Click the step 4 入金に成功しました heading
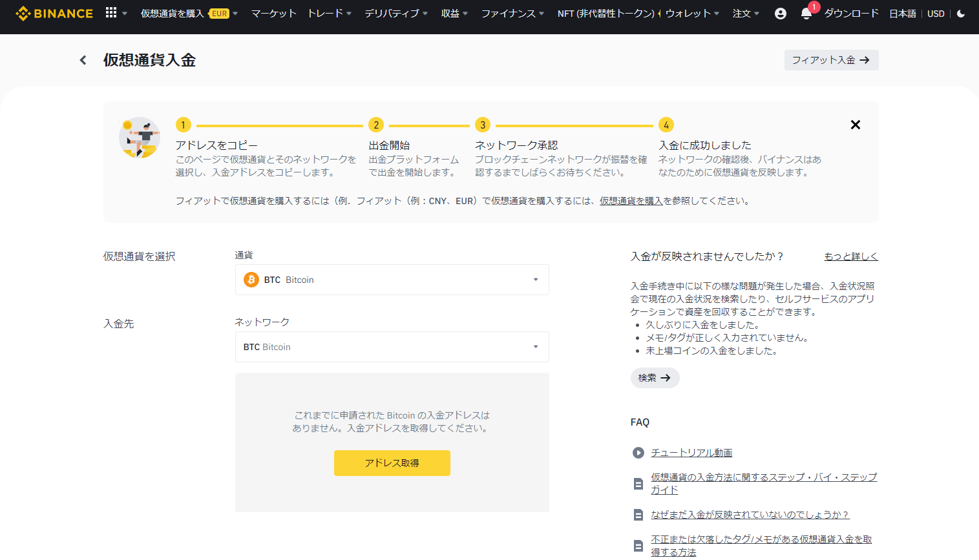 click(x=705, y=145)
